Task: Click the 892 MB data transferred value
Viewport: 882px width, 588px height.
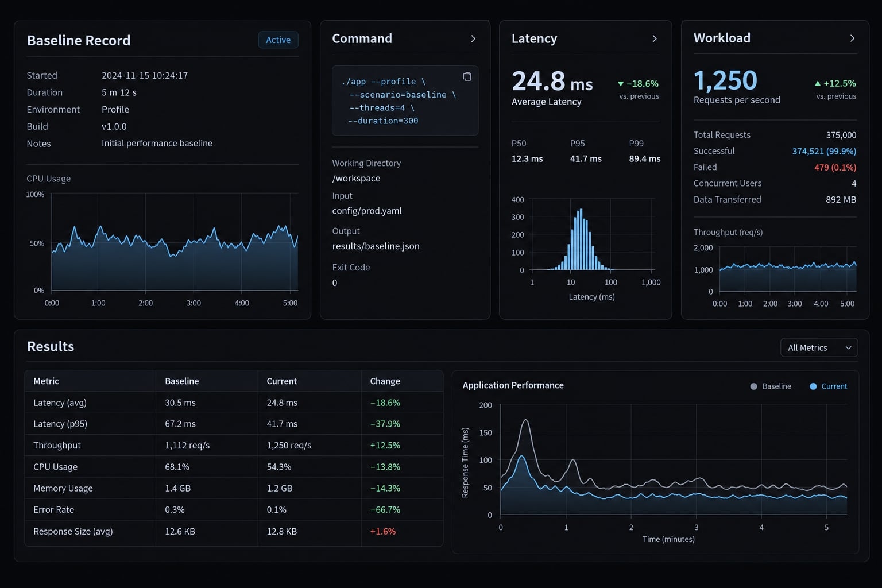Action: (841, 199)
